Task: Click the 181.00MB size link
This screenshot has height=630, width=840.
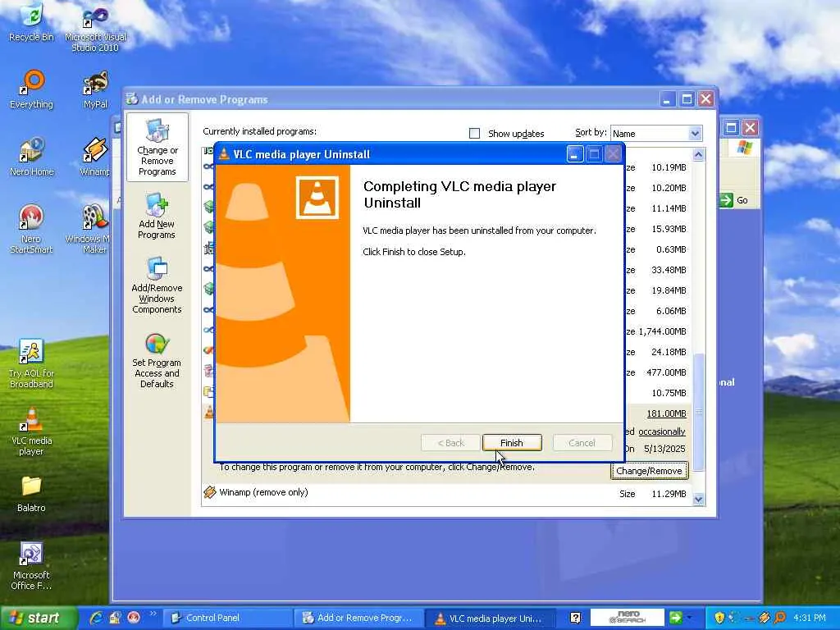Action: (666, 413)
